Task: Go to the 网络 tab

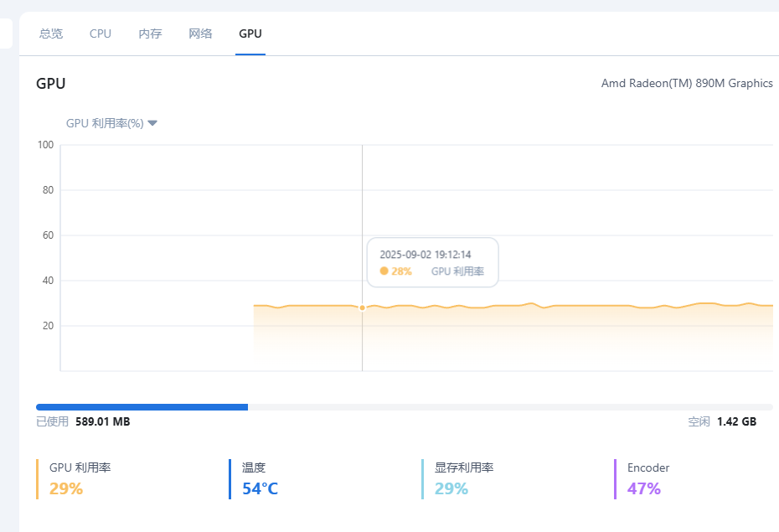Action: [200, 34]
